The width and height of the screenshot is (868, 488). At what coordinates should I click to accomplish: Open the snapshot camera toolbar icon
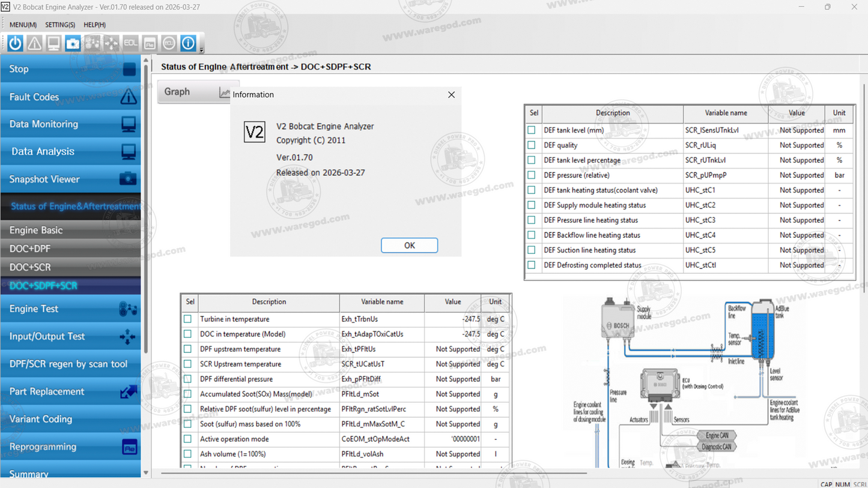click(x=73, y=43)
